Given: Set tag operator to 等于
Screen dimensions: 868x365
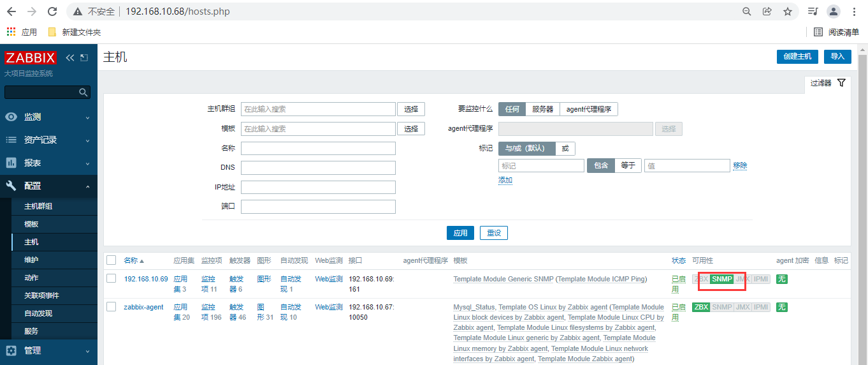Looking at the screenshot, I should point(628,165).
